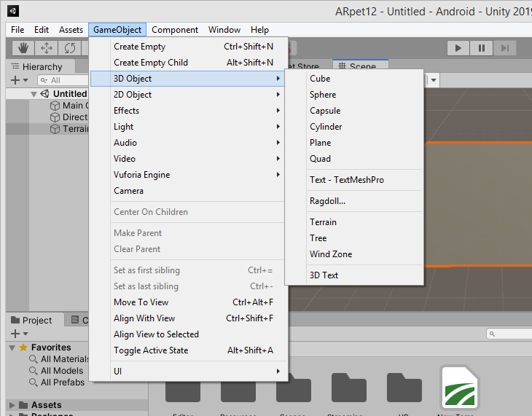Create a Sphere 3D object
This screenshot has height=416, width=532.
click(354, 95)
